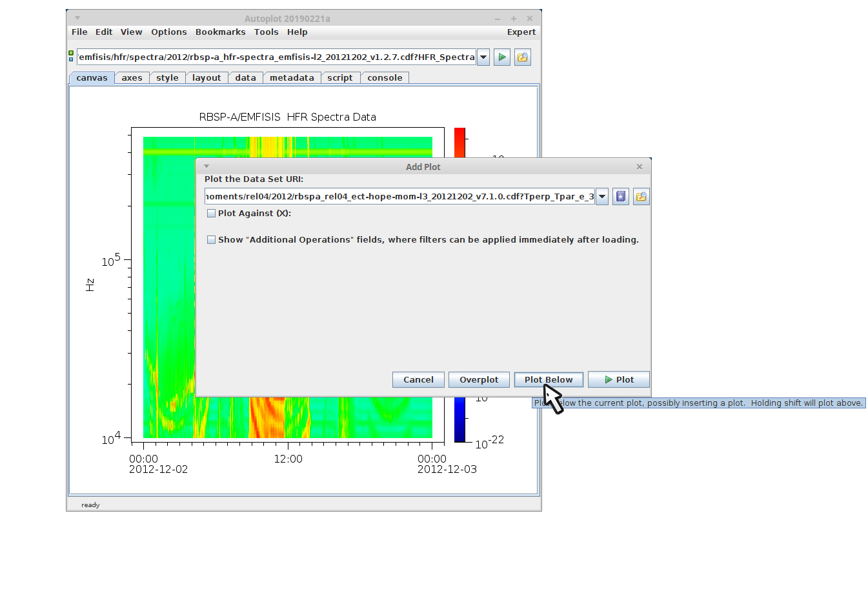Screen dimensions: 868x591
Task: Open Autoplot window menu triangle in title bar
Action: pos(77,18)
